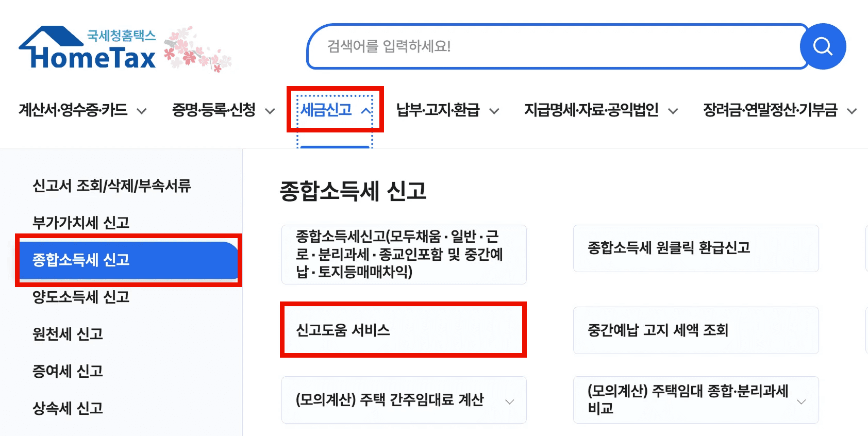The height and width of the screenshot is (436, 868).
Task: Expand (모의계산) 주택임대 종합·분리과세 비교 chevron
Action: [801, 401]
